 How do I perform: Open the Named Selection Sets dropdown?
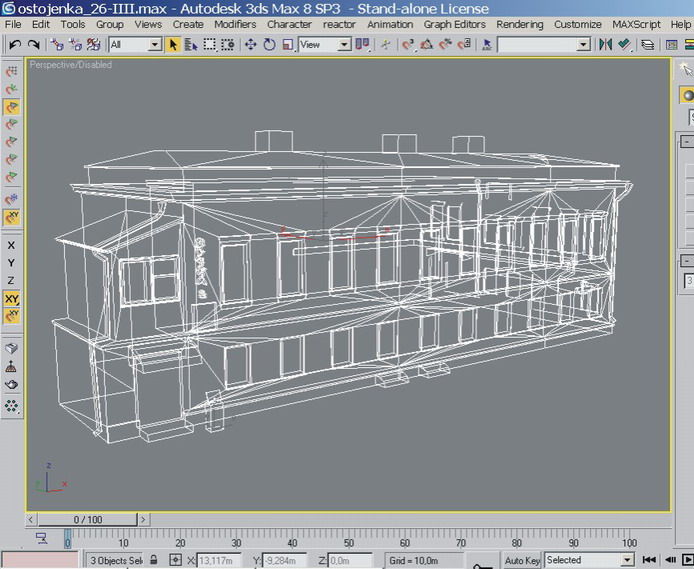[583, 45]
